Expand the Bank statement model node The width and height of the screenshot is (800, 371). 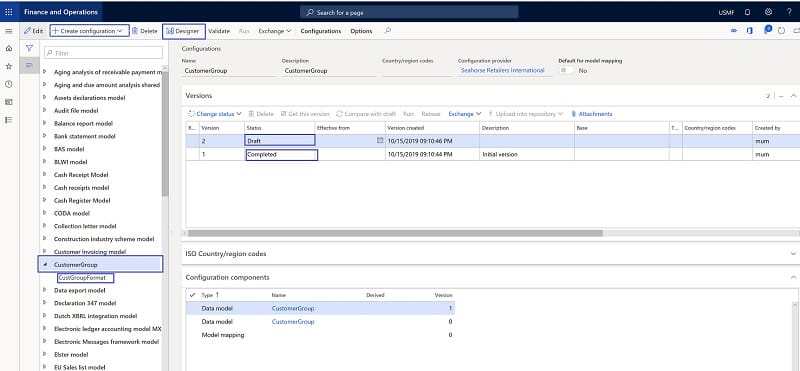coord(45,136)
